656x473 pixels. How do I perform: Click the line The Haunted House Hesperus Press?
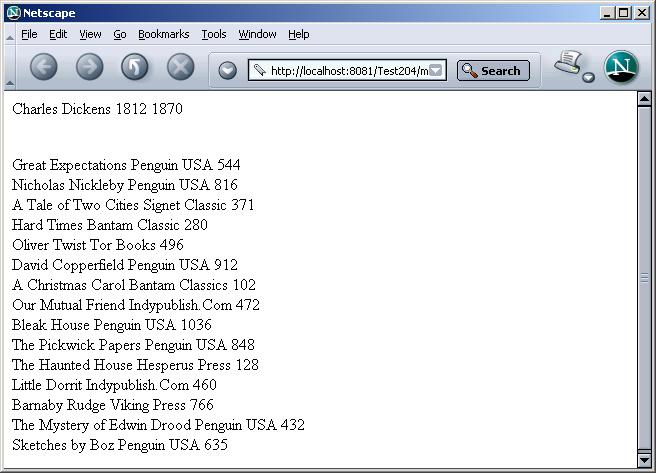point(135,365)
